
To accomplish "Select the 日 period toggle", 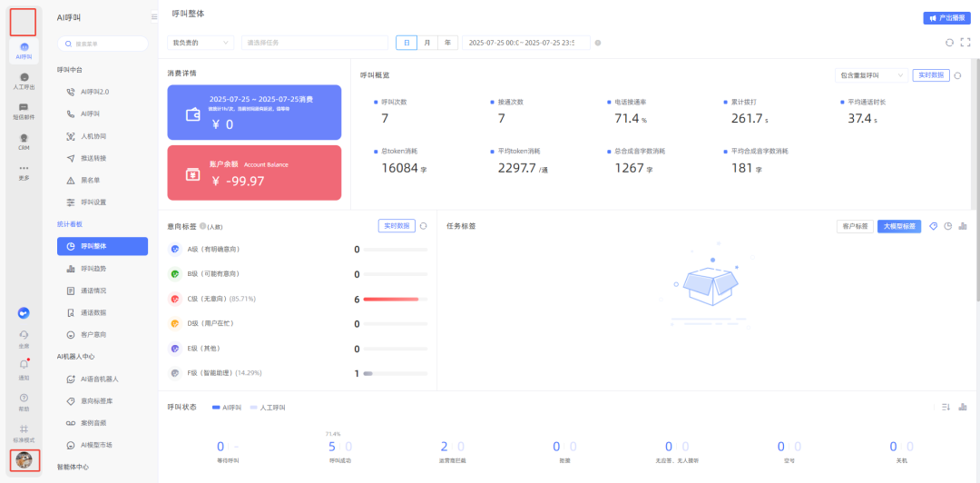I will [x=407, y=43].
